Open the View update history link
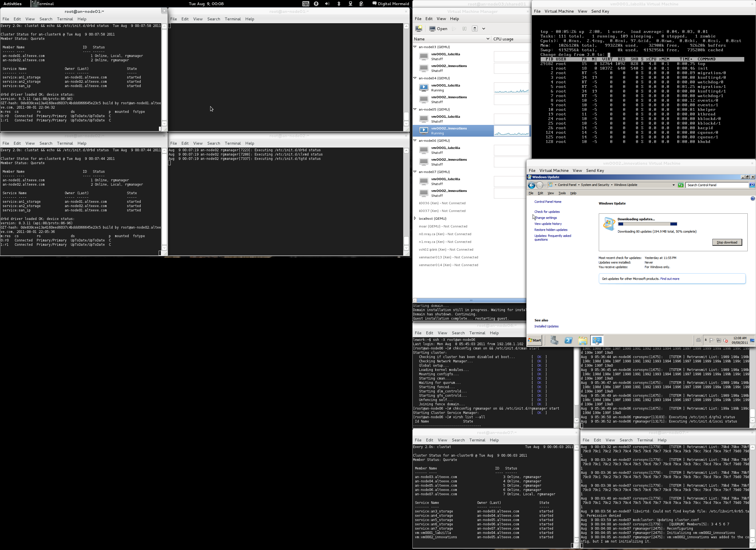 (548, 224)
